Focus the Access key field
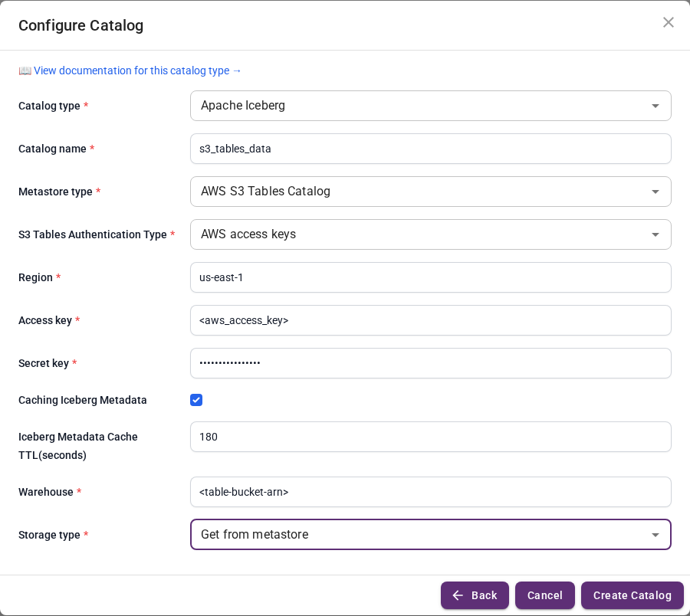The height and width of the screenshot is (616, 690). (x=430, y=320)
